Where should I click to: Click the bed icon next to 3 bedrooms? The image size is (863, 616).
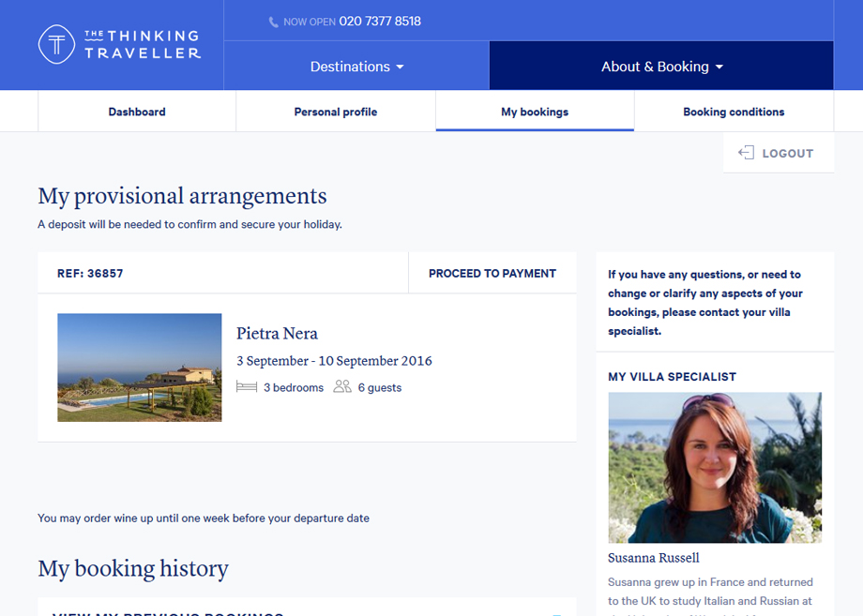tap(247, 386)
